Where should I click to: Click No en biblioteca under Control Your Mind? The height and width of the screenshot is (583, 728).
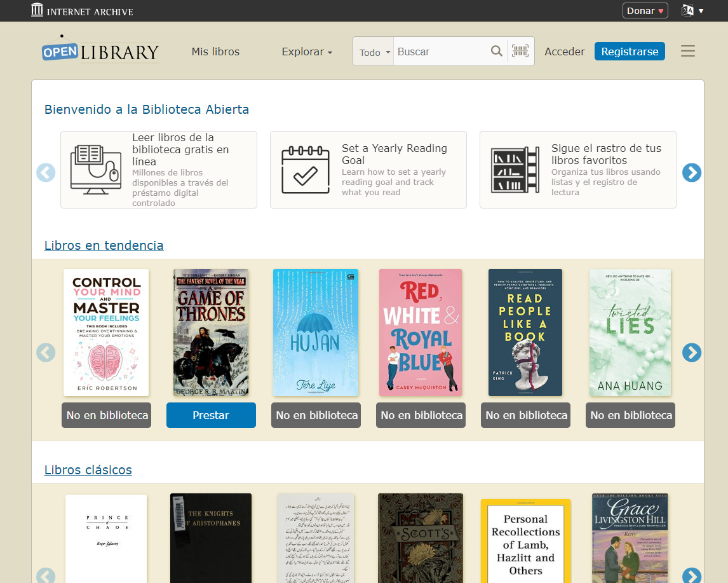(106, 415)
